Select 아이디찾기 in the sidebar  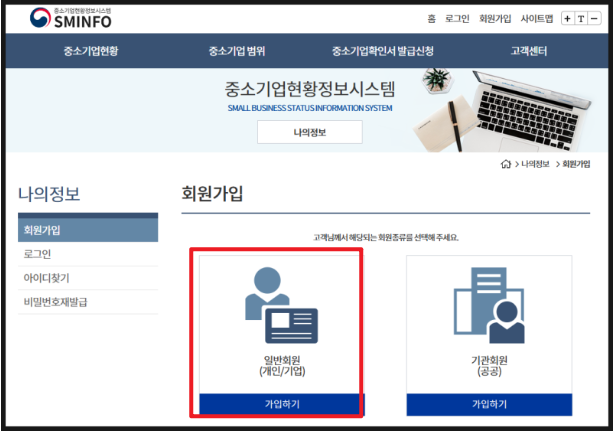point(88,278)
